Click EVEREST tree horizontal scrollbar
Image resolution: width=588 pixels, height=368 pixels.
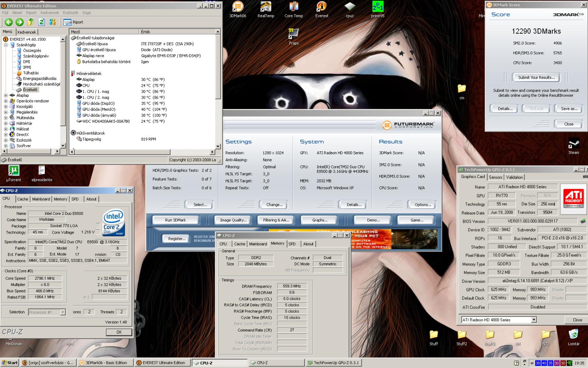coord(31,151)
